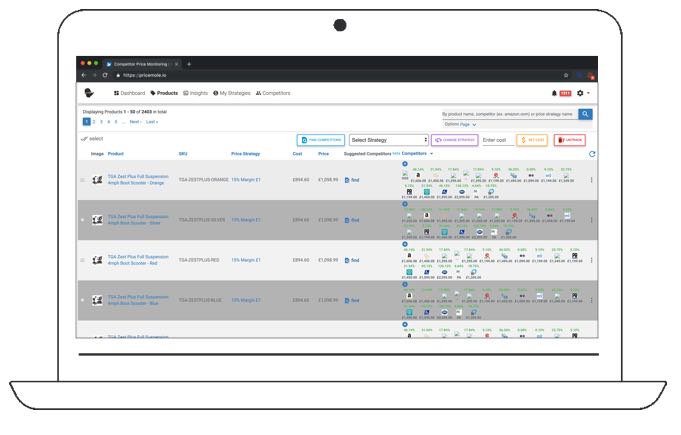Click the table refresh icon
Viewport: 681px width, 435px height.
coord(592,154)
